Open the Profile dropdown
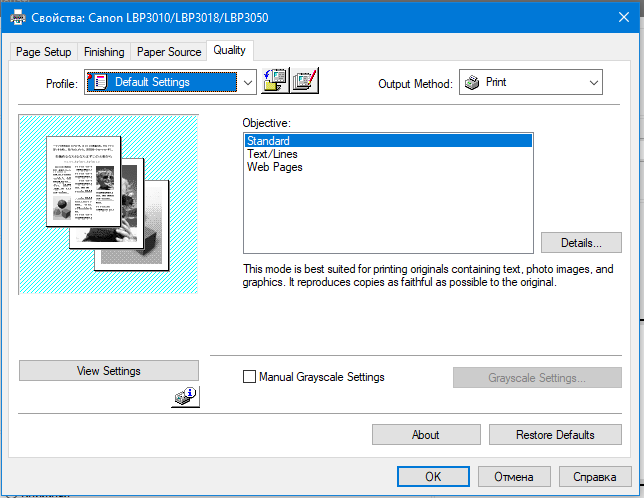 point(170,82)
